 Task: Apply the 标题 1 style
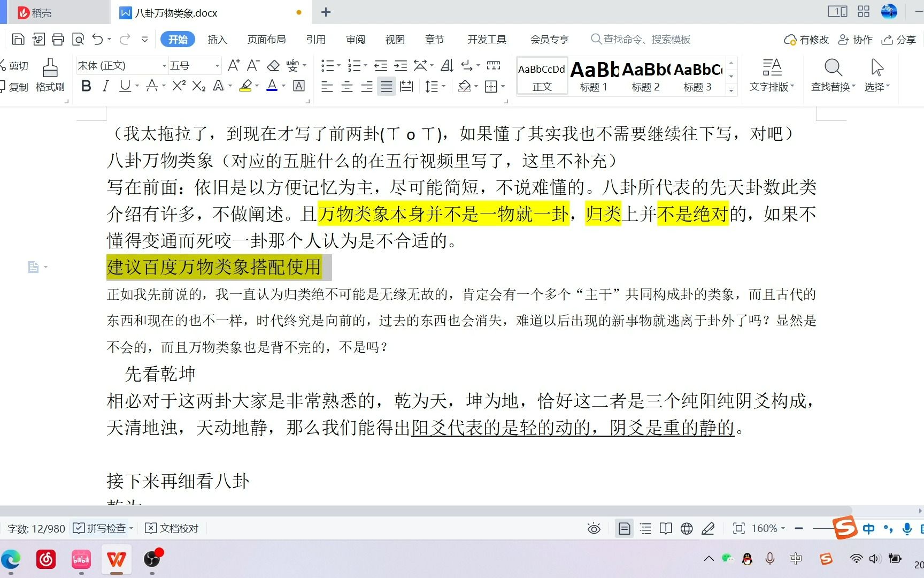[x=594, y=76]
